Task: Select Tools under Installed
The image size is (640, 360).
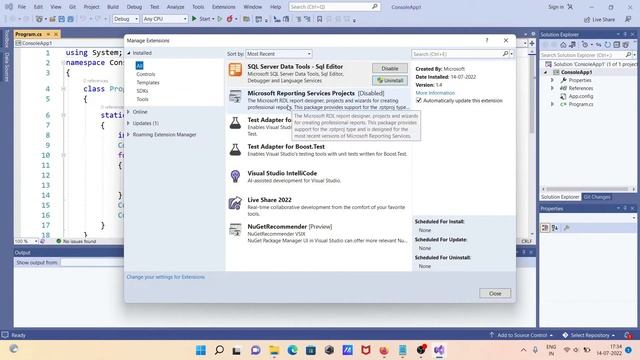Action: pos(142,99)
